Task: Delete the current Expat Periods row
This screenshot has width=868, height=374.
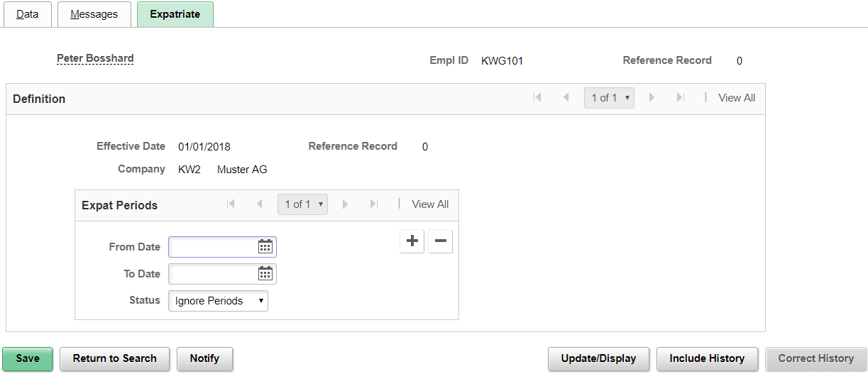Action: coord(440,241)
